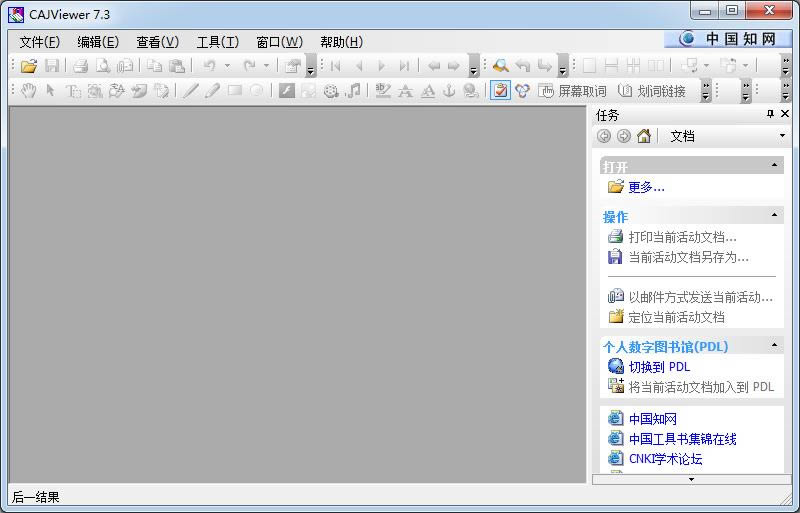800x513 pixels.
Task: Click the Paste icon in toolbar
Action: click(177, 65)
